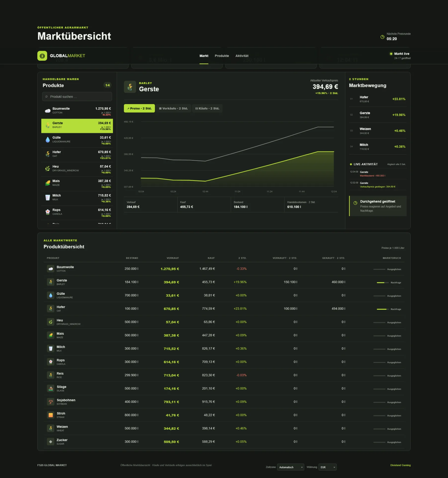
Task: Click the Zucker icon in product table
Action: pyautogui.click(x=51, y=442)
